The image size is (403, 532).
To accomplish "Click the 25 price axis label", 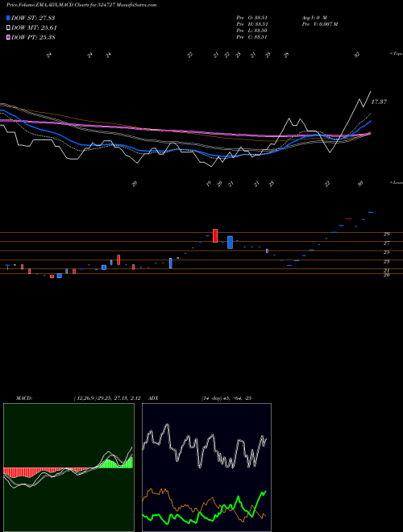I will pos(386,252).
